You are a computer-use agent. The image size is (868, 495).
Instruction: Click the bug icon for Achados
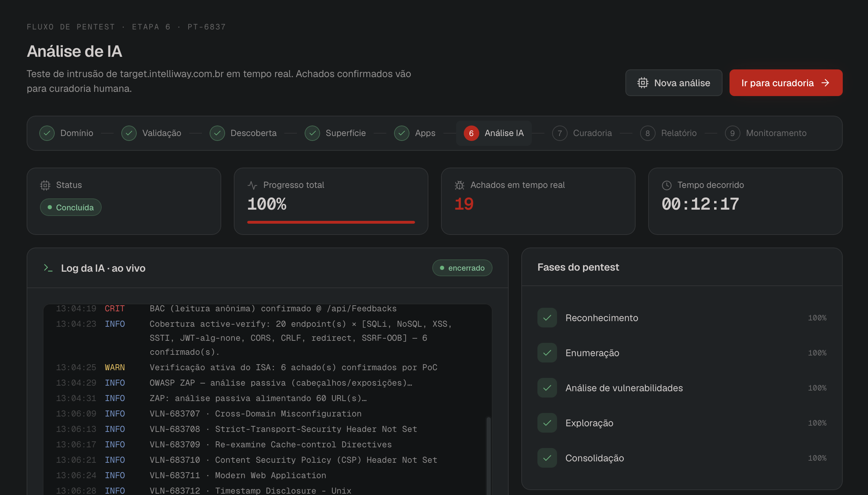point(460,185)
